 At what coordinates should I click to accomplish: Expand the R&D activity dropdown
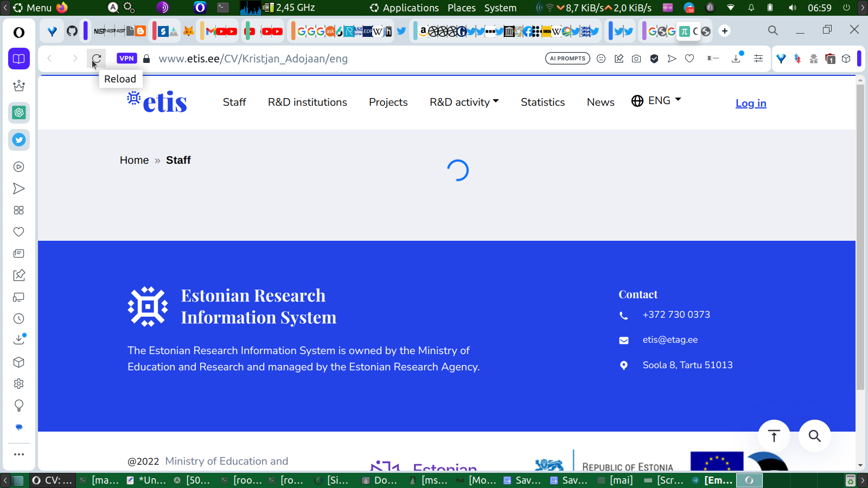point(464,102)
